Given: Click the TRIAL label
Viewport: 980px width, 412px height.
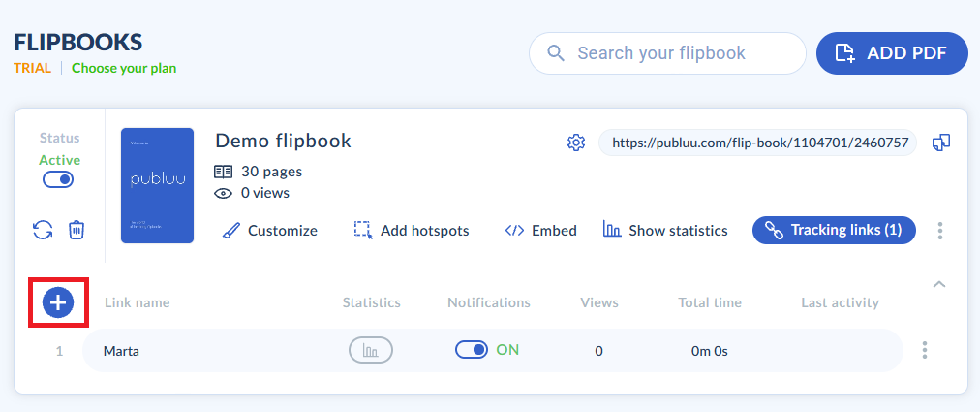Looking at the screenshot, I should pyautogui.click(x=33, y=68).
